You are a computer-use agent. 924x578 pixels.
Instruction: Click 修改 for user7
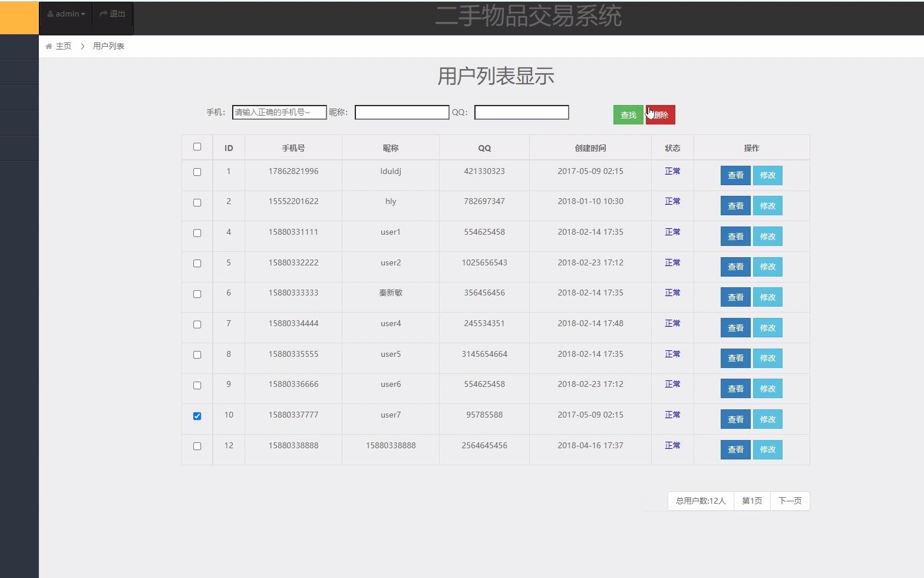coord(767,419)
